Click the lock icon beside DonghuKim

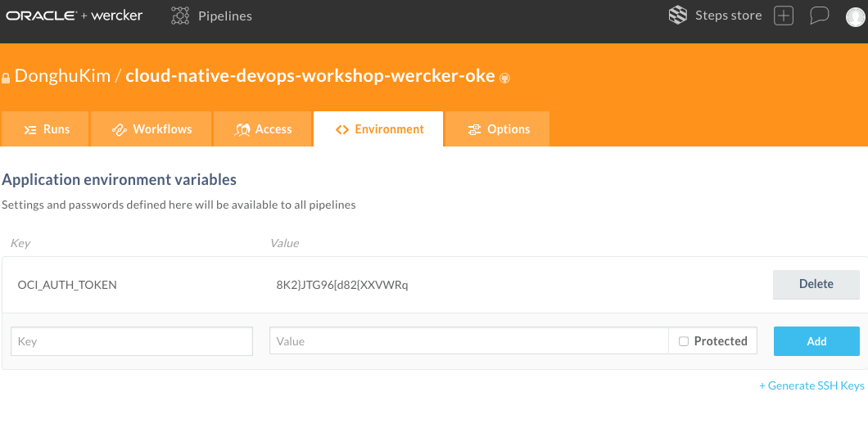pos(6,78)
